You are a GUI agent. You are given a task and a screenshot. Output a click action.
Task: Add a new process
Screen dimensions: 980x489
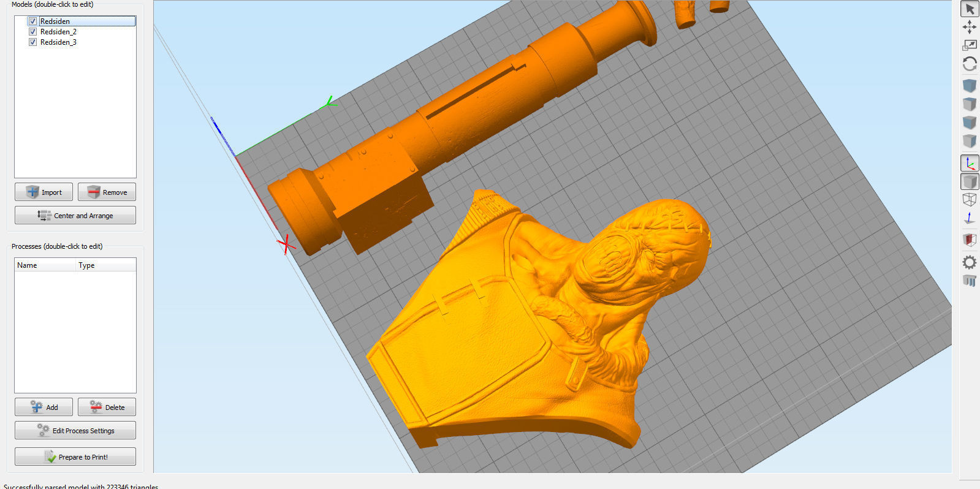pos(44,407)
